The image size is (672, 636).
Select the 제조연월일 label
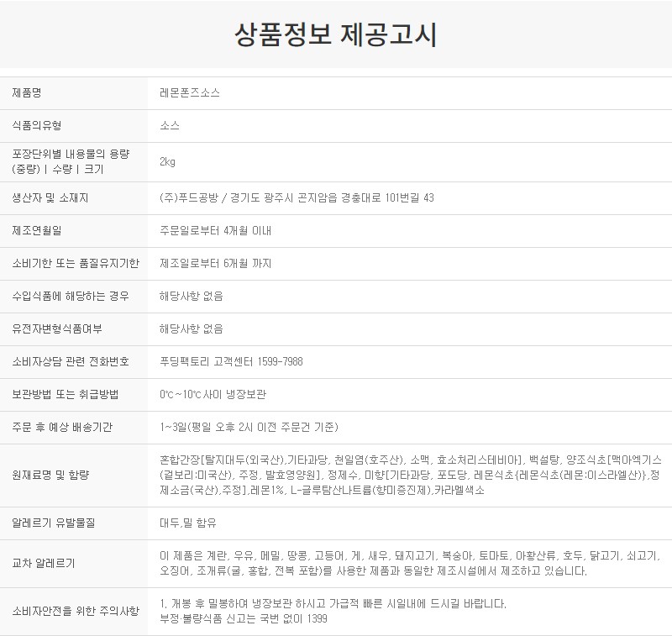tap(37, 230)
